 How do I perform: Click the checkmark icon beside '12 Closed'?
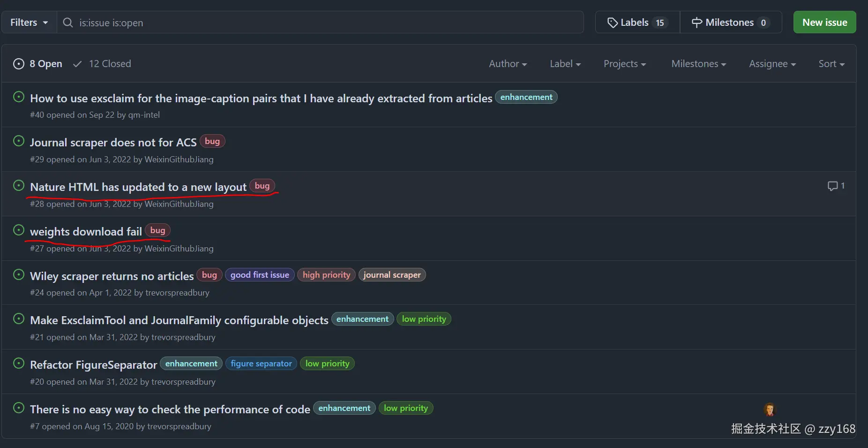pyautogui.click(x=78, y=64)
